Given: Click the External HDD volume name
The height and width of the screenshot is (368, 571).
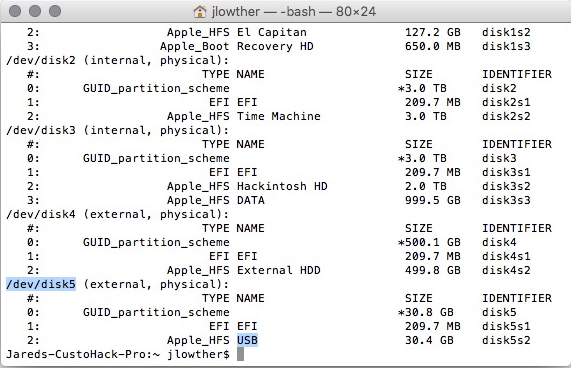Looking at the screenshot, I should pyautogui.click(x=279, y=270).
